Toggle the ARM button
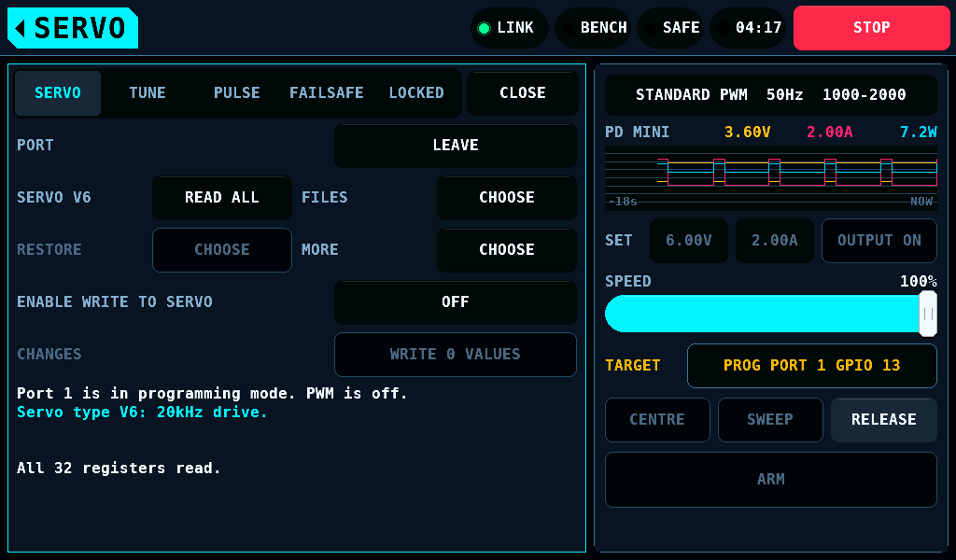The height and width of the screenshot is (560, 956). click(x=770, y=480)
